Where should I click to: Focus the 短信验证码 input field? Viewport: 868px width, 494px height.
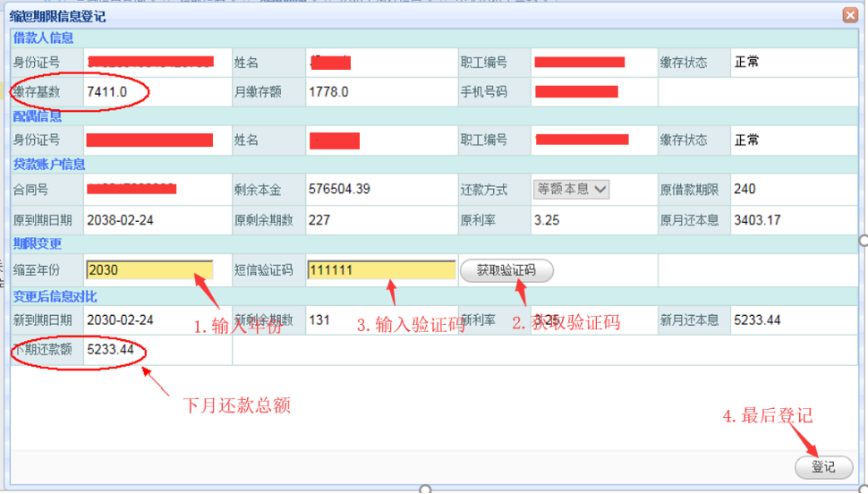(380, 270)
